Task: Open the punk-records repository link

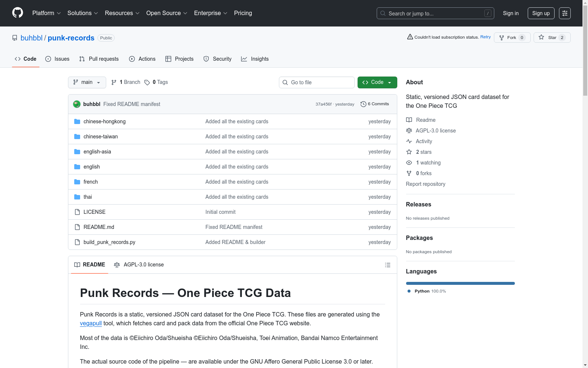Action: 71,38
